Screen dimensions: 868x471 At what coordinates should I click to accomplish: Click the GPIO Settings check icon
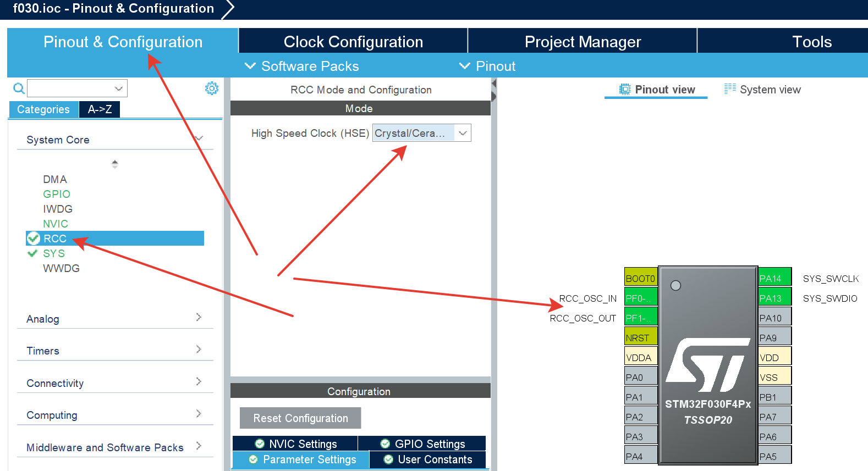click(386, 444)
